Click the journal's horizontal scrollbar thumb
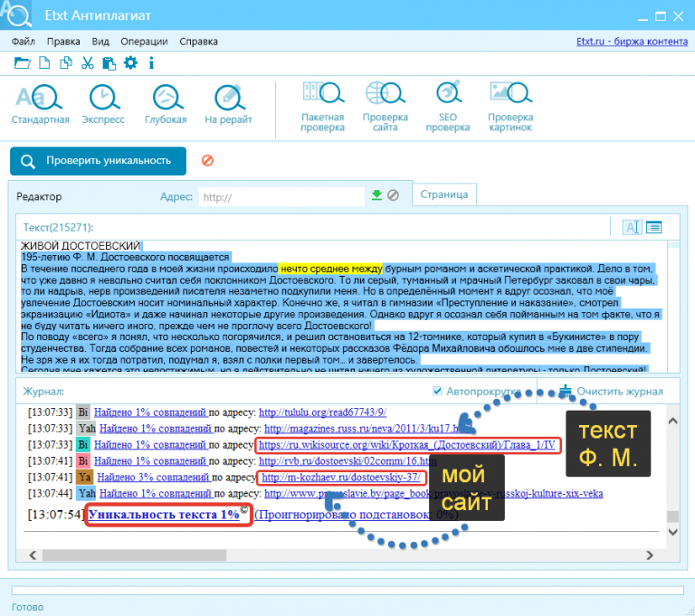Image resolution: width=695 pixels, height=616 pixels. coord(134,555)
